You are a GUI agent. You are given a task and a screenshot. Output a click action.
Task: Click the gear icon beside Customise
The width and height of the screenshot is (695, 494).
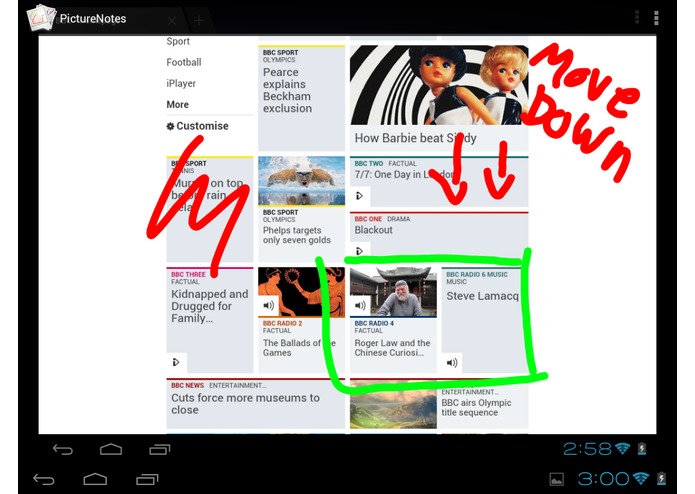pyautogui.click(x=170, y=126)
